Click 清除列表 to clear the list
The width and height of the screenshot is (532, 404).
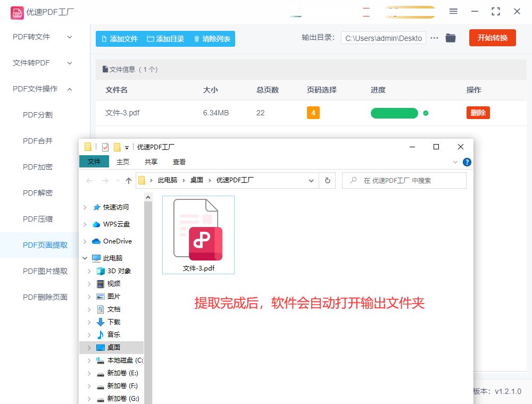tap(212, 39)
